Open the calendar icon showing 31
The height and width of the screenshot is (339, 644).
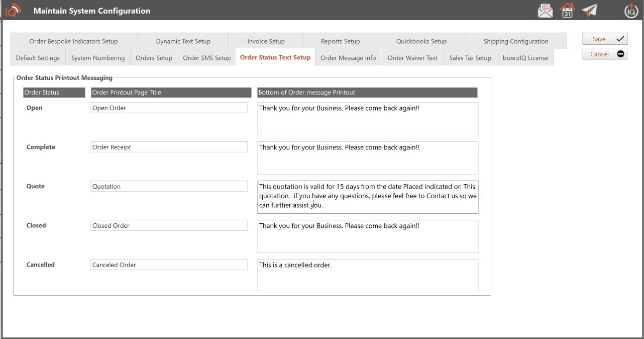(x=567, y=11)
